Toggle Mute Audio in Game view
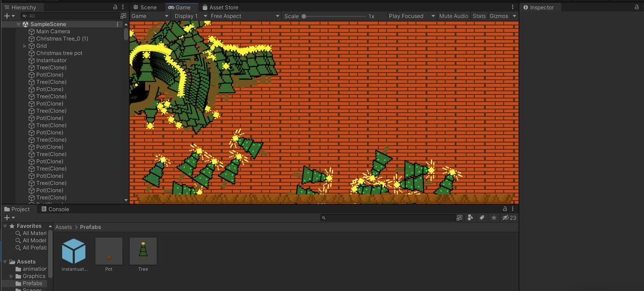Screen dimensions: 644x291 453,16
